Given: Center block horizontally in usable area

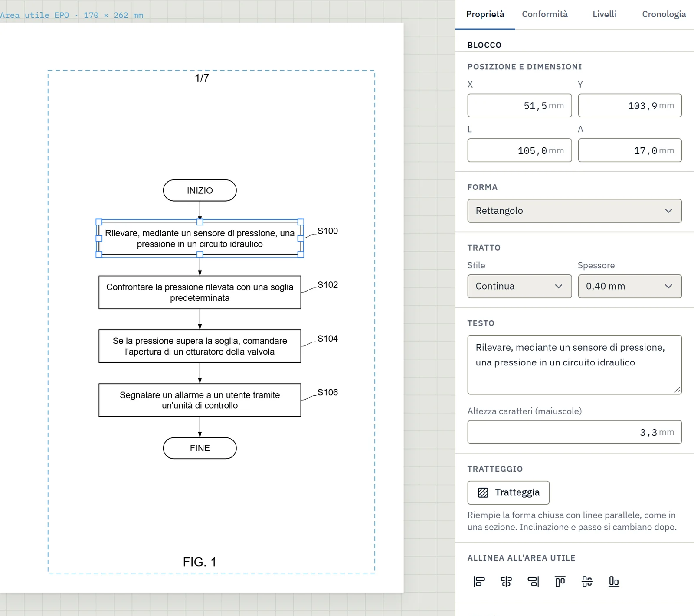Looking at the screenshot, I should click(x=506, y=581).
